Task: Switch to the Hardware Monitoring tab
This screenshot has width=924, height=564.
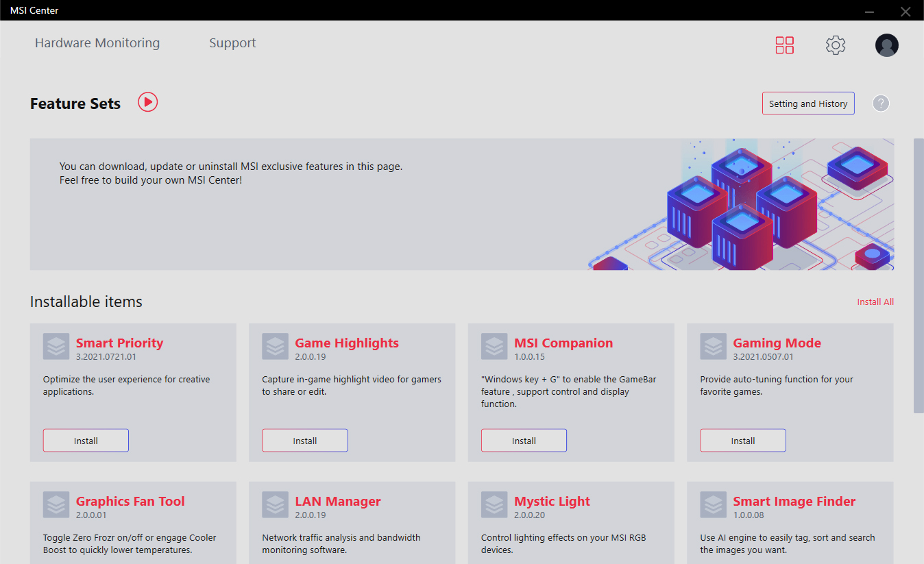Action: [97, 42]
